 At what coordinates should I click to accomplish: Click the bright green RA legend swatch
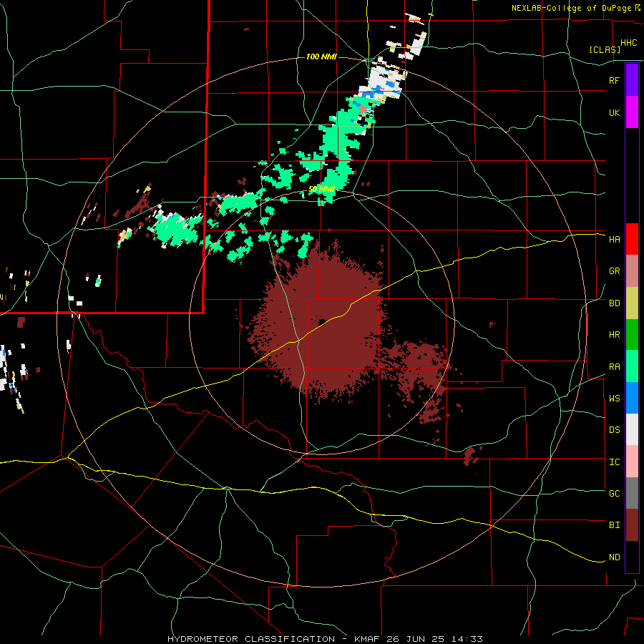[632, 366]
